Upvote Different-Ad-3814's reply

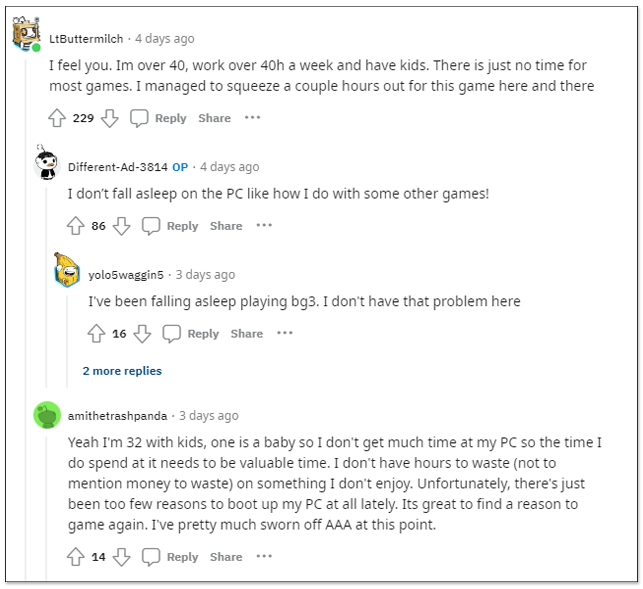coord(76,226)
